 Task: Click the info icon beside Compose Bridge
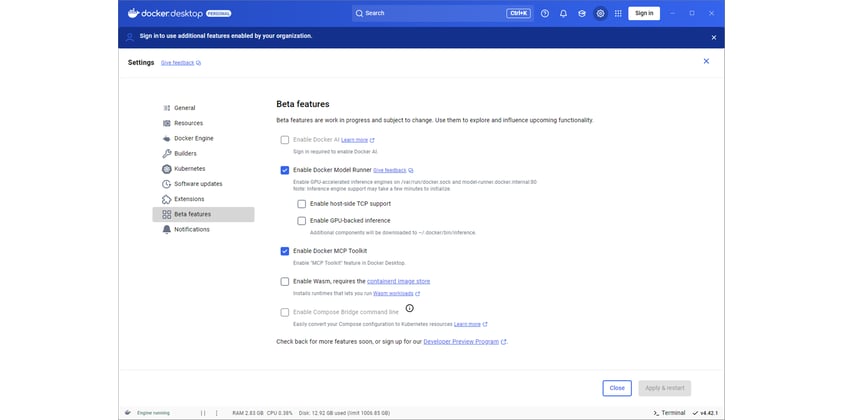[410, 309]
